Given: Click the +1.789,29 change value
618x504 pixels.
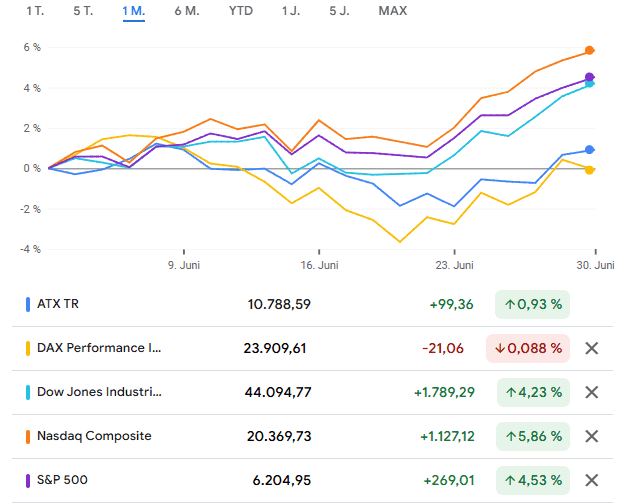Looking at the screenshot, I should click(x=444, y=393).
